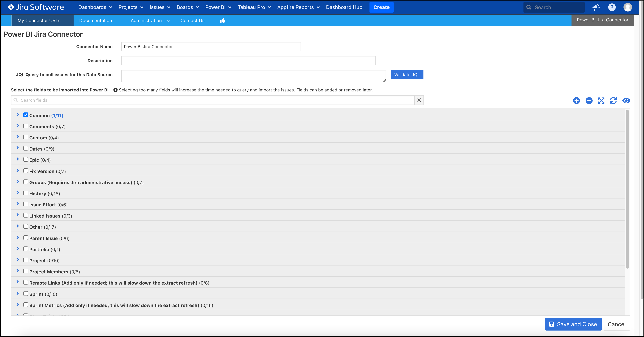The width and height of the screenshot is (644, 337).
Task: Open the user profile avatar
Action: tap(627, 7)
